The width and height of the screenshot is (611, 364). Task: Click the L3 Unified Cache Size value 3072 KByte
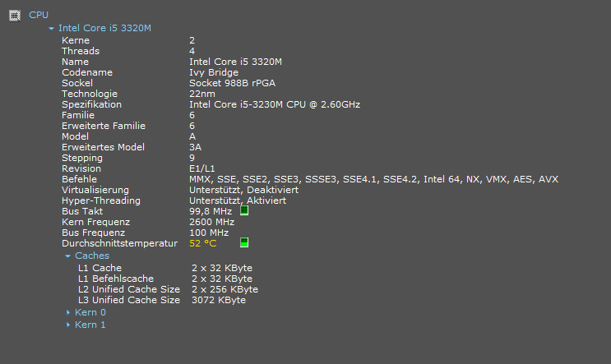point(219,300)
